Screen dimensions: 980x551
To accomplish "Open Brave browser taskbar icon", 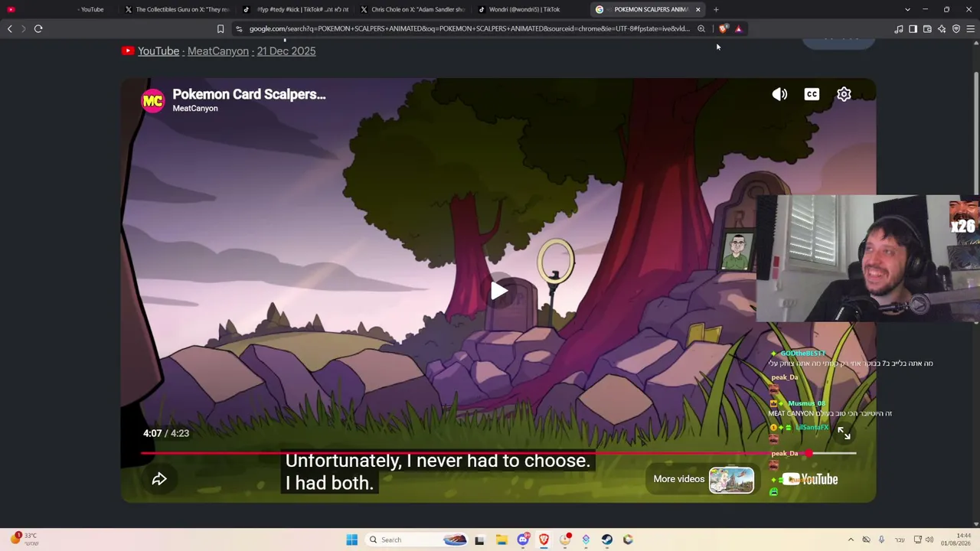I will pos(544,540).
